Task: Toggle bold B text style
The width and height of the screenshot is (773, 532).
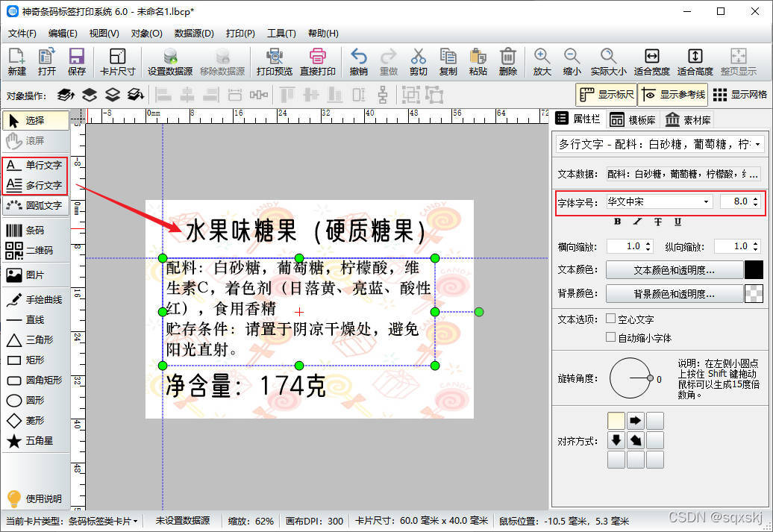Action: (617, 222)
